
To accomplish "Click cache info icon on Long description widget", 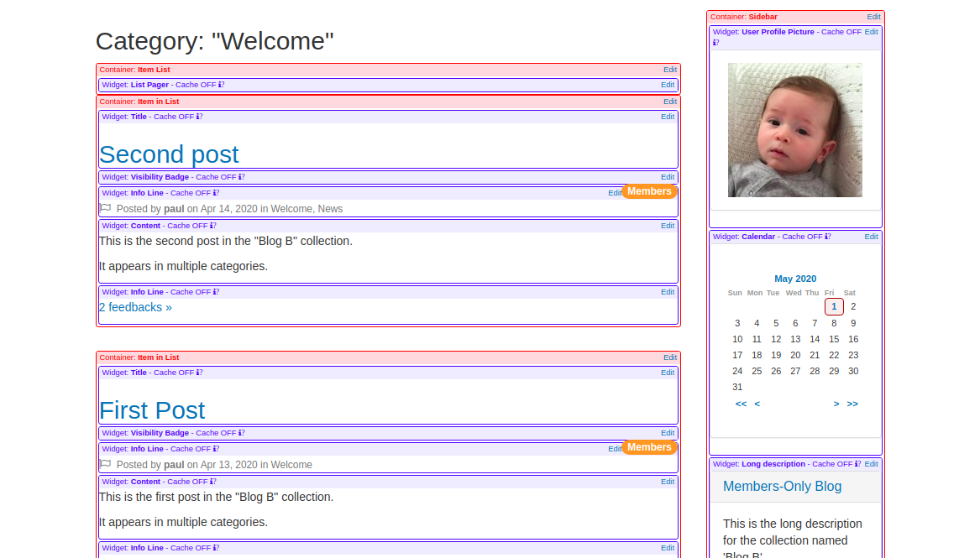I will tap(858, 464).
